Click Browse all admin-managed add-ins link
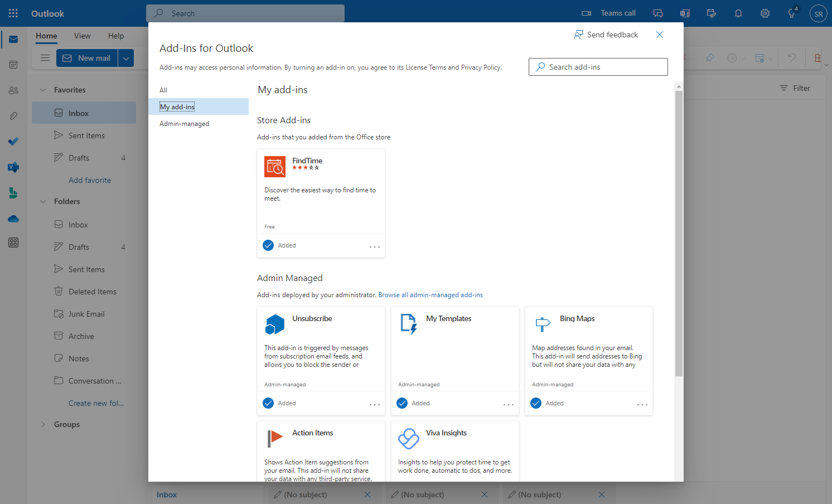 430,295
